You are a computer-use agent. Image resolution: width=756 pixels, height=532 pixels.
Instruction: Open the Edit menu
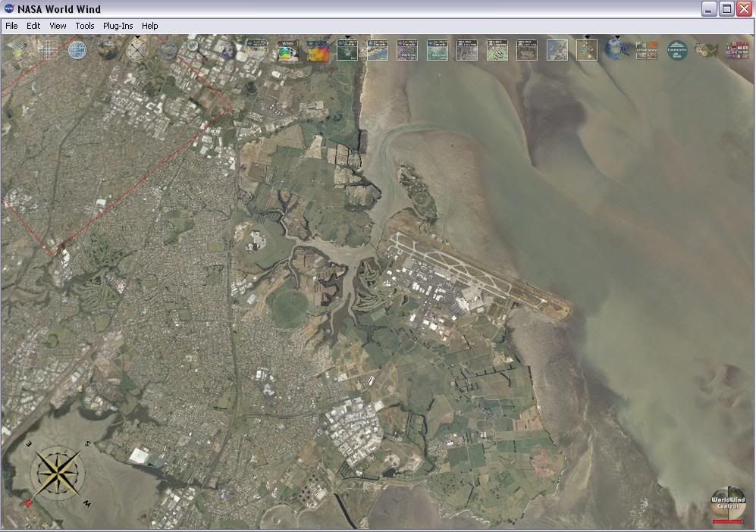point(33,26)
